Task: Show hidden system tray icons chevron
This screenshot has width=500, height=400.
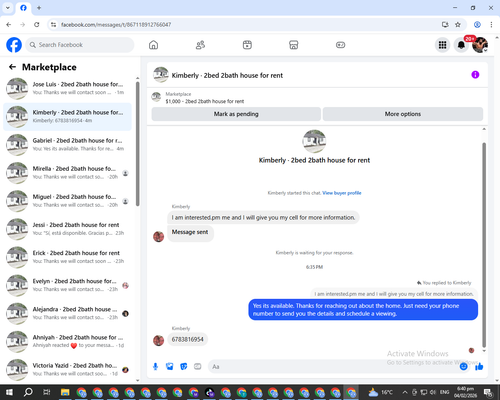Action: [405, 392]
